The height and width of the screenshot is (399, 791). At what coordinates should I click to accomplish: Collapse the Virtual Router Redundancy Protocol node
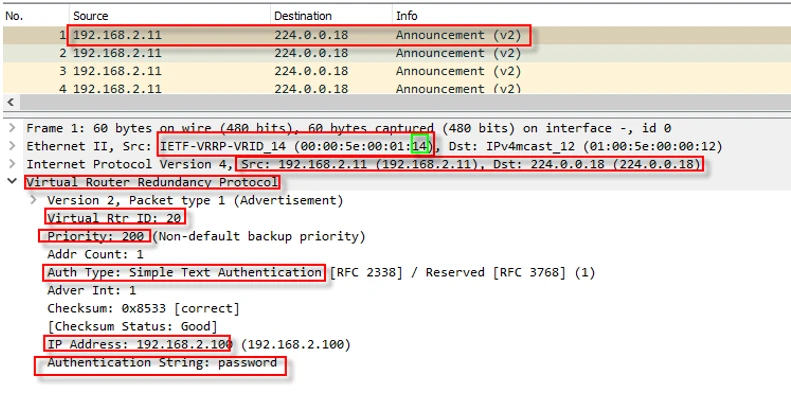click(12, 182)
